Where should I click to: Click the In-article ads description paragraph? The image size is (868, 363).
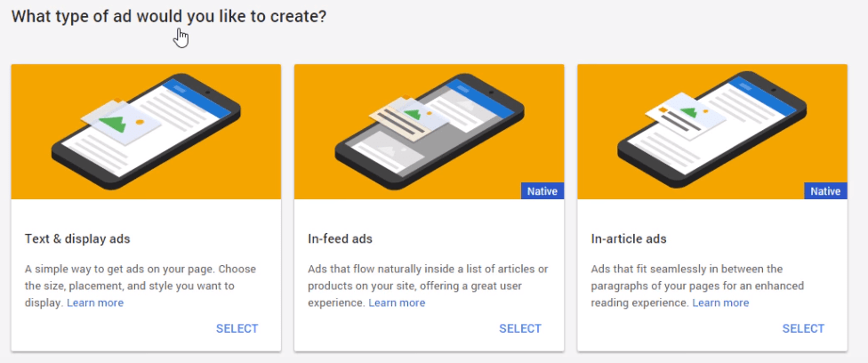pos(697,286)
